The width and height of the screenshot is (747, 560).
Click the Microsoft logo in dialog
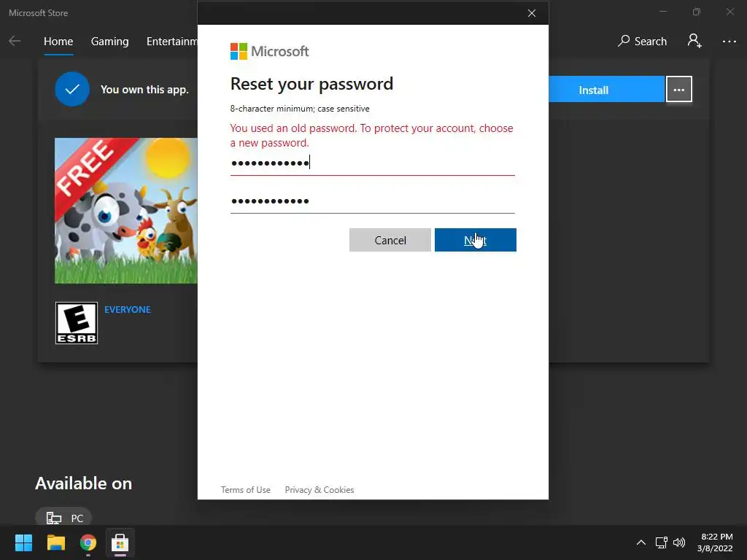pos(270,51)
